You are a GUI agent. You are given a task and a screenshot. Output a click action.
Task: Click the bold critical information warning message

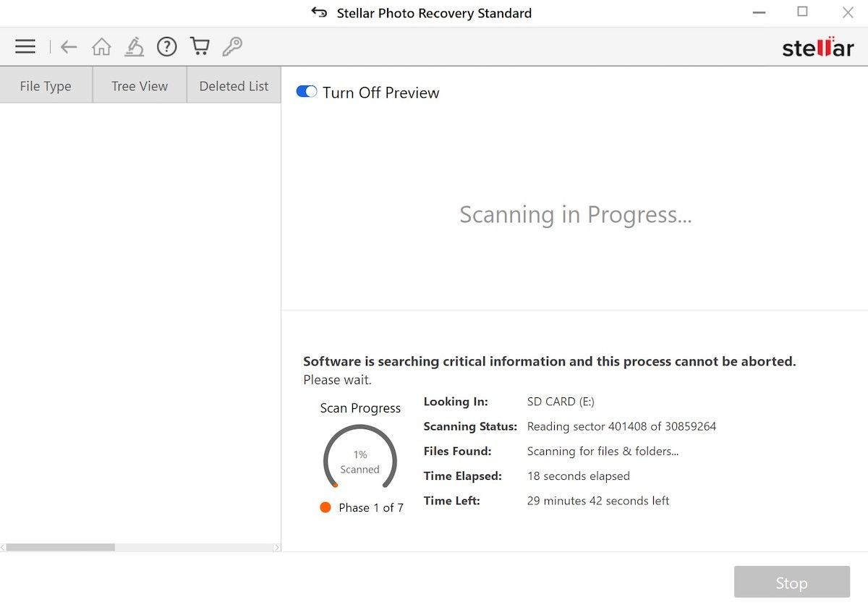[550, 361]
